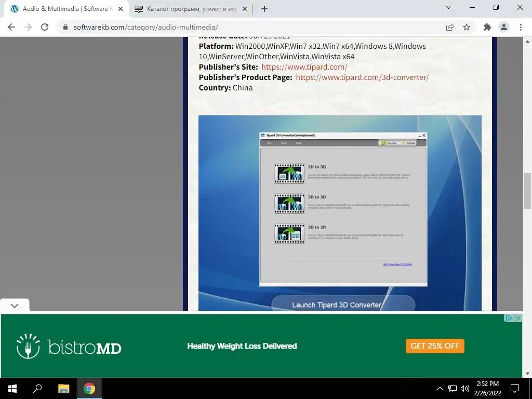Viewport: 532px width, 399px height.
Task: Open the taskbar clock and date
Action: click(x=487, y=389)
